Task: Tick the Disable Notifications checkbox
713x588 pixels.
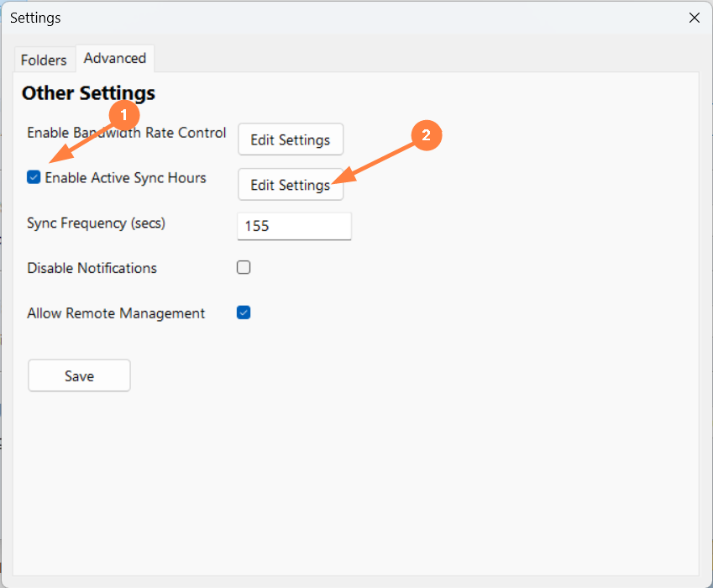Action: (x=244, y=268)
